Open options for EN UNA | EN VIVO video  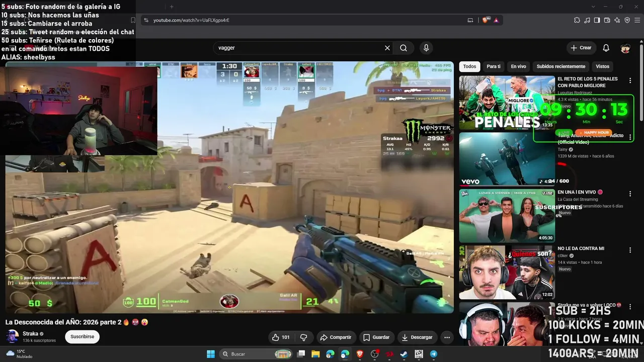[630, 194]
